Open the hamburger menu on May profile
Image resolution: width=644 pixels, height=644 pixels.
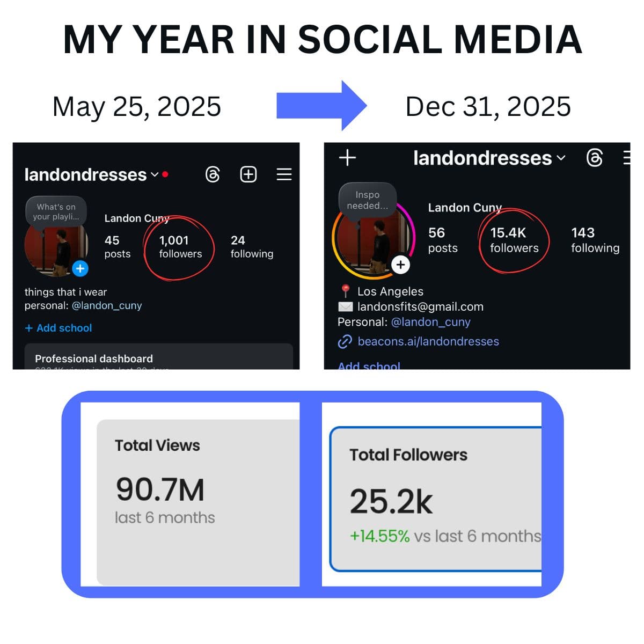(284, 174)
